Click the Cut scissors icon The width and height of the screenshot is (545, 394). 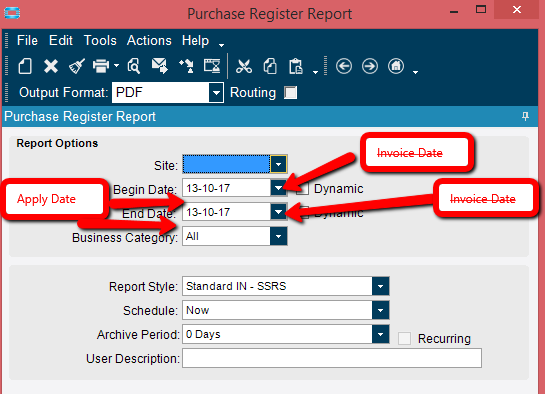coord(244,66)
